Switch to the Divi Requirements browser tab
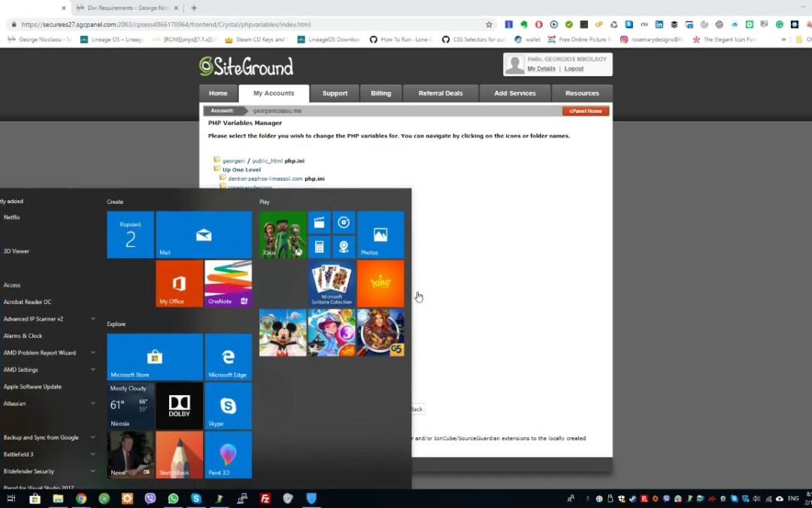Viewport: 812px width, 508px height. pos(126,8)
